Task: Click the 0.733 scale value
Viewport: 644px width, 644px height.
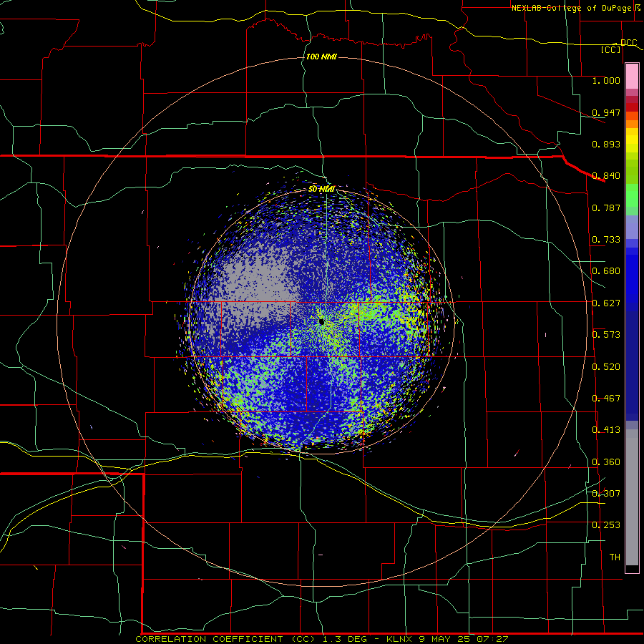Action: tap(606, 240)
